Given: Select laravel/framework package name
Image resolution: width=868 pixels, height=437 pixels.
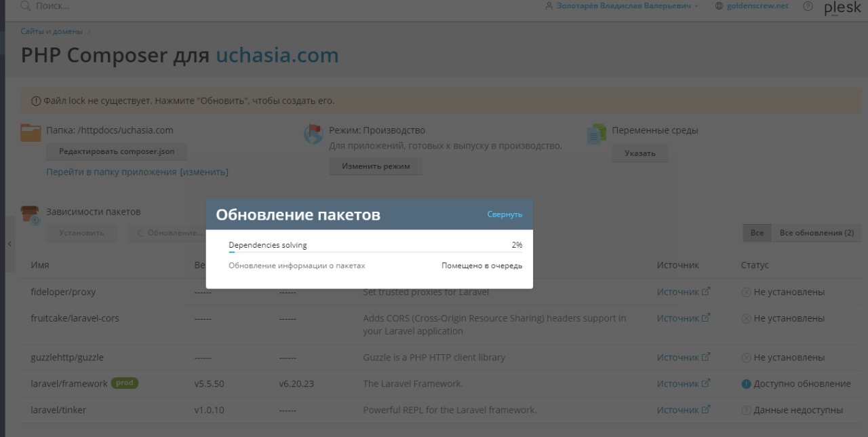Looking at the screenshot, I should click(68, 383).
